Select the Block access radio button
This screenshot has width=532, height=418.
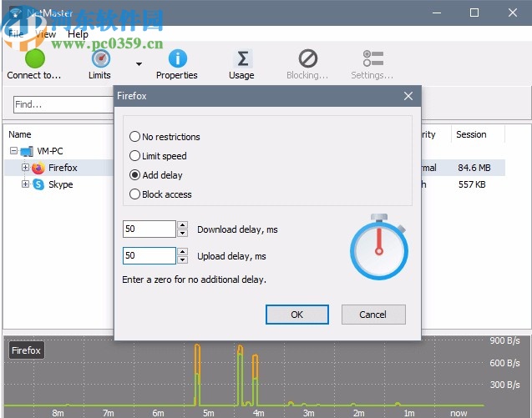(x=134, y=194)
